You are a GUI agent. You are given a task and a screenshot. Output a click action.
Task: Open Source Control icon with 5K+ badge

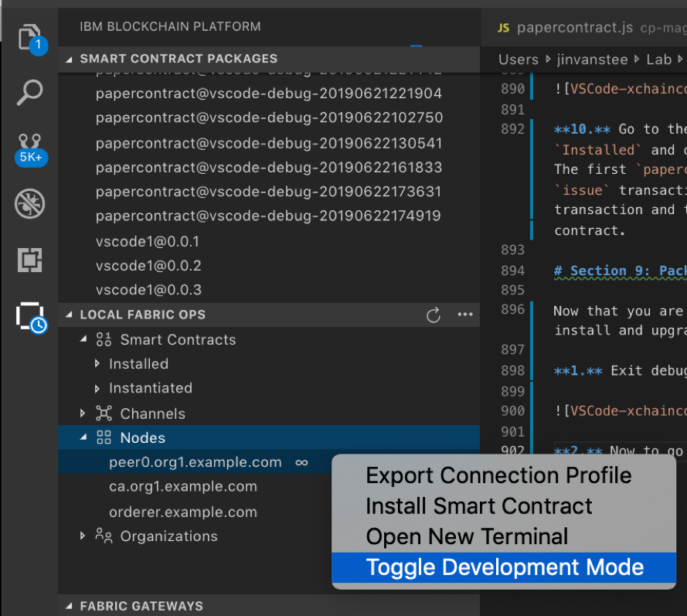[x=30, y=149]
